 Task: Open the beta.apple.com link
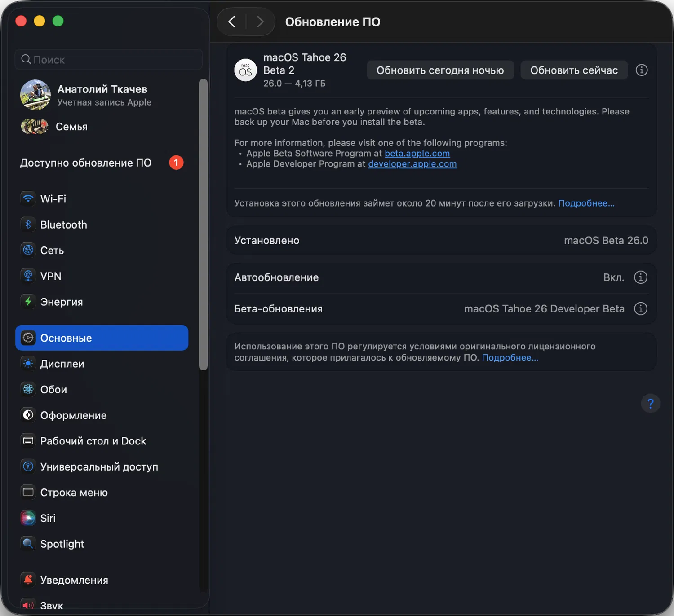coord(417,154)
